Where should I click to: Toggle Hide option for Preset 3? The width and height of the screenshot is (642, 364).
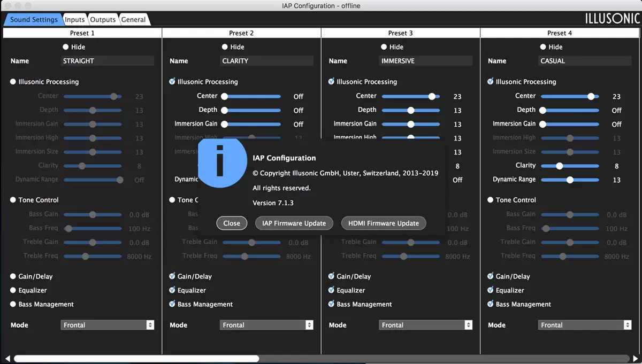384,47
